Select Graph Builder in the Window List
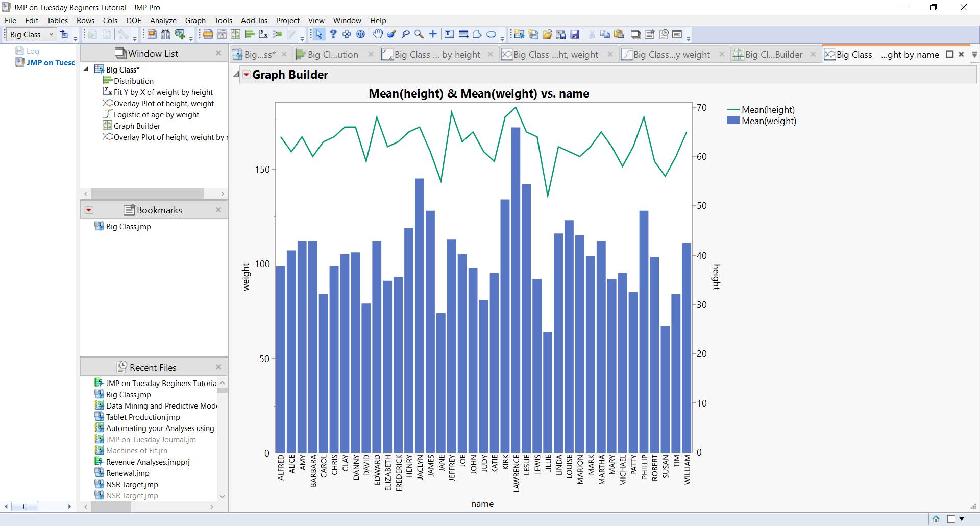 tap(137, 126)
